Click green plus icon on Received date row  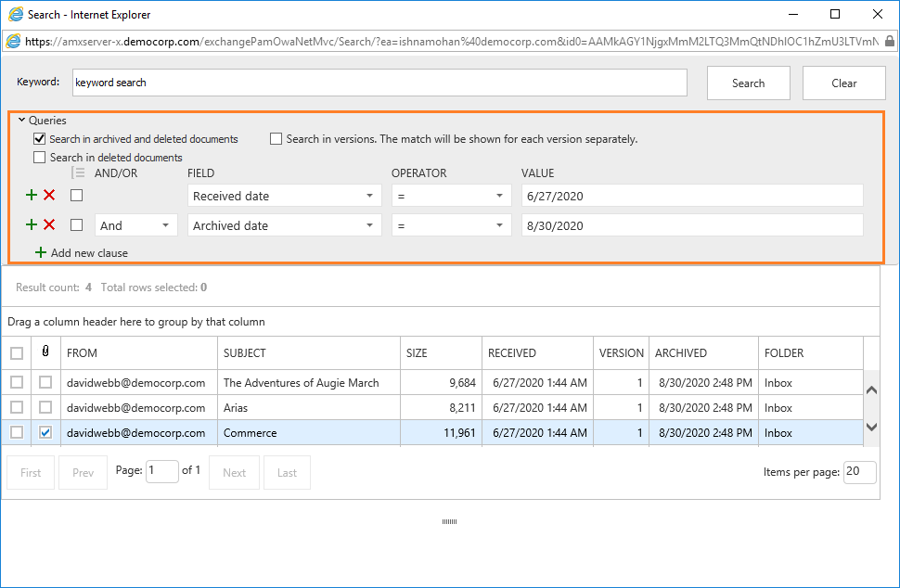tap(32, 196)
